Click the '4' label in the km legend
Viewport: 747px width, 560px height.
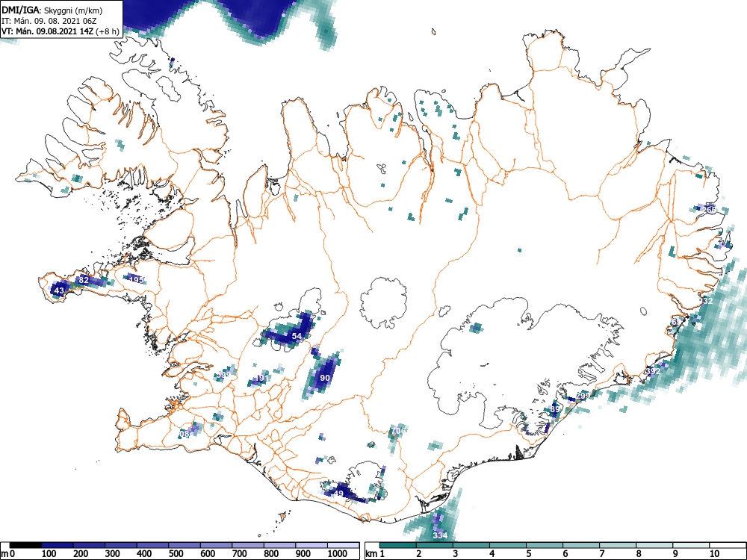click(x=492, y=554)
